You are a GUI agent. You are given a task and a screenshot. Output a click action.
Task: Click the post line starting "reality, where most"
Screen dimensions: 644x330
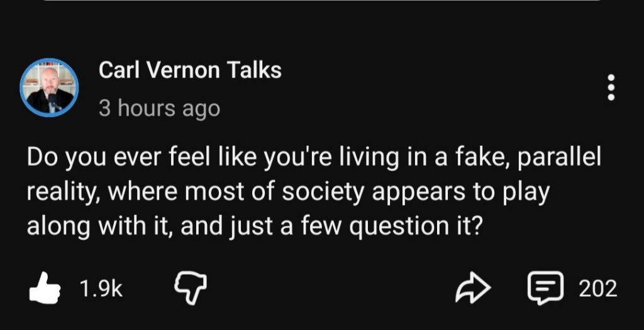[x=289, y=192]
